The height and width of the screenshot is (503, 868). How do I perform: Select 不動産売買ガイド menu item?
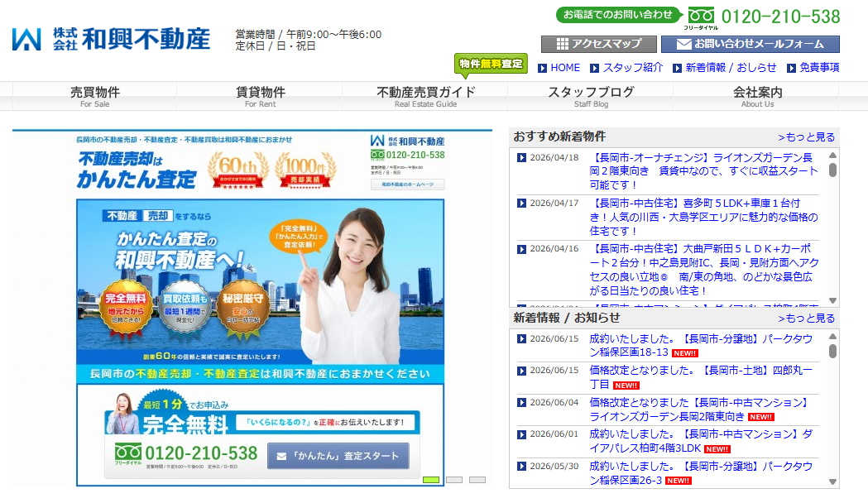(x=425, y=96)
